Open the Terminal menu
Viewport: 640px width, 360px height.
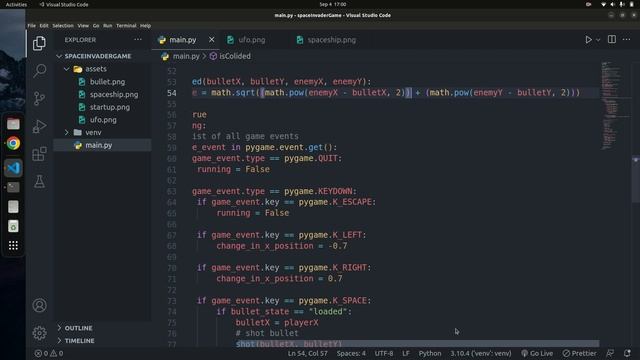click(x=126, y=25)
